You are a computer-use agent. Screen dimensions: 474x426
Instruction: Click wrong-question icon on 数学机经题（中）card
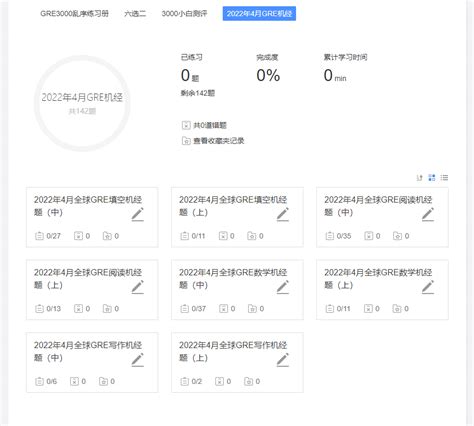(223, 309)
